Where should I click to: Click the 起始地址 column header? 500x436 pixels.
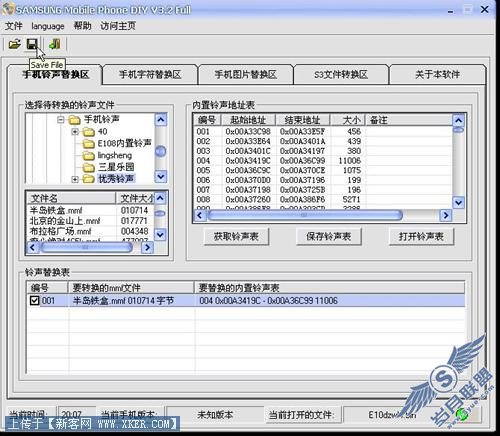point(248,120)
